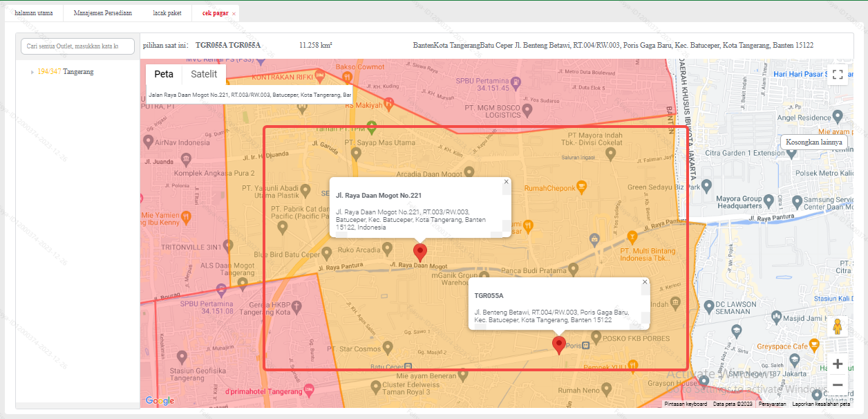
Task: Switch map to Peta view
Action: (x=164, y=74)
